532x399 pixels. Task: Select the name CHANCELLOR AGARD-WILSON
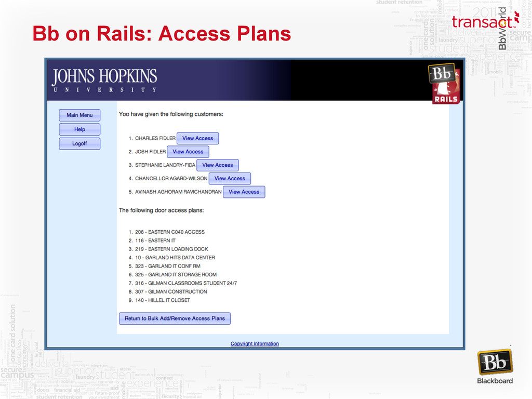pos(171,179)
